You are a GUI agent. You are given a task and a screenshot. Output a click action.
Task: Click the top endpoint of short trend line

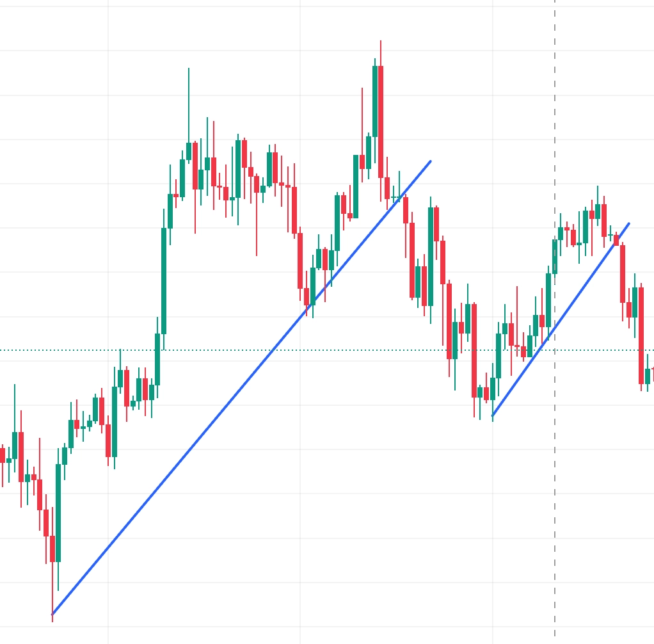pyautogui.click(x=629, y=223)
